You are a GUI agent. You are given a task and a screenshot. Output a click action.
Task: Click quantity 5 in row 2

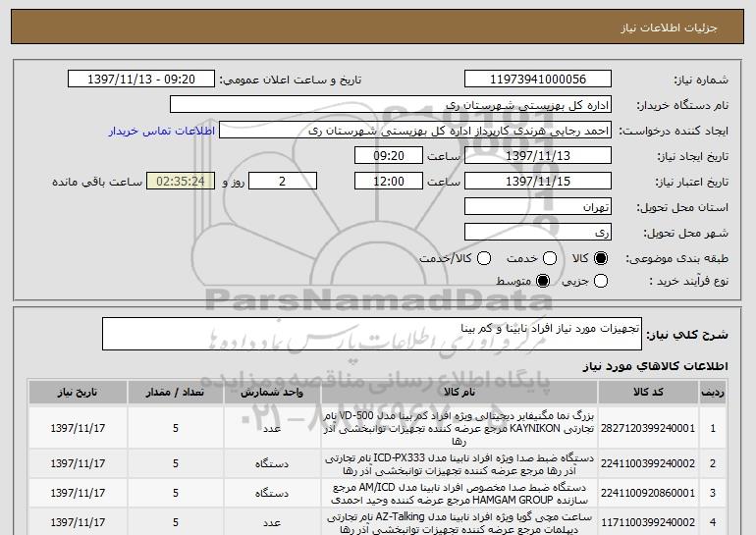pyautogui.click(x=176, y=463)
